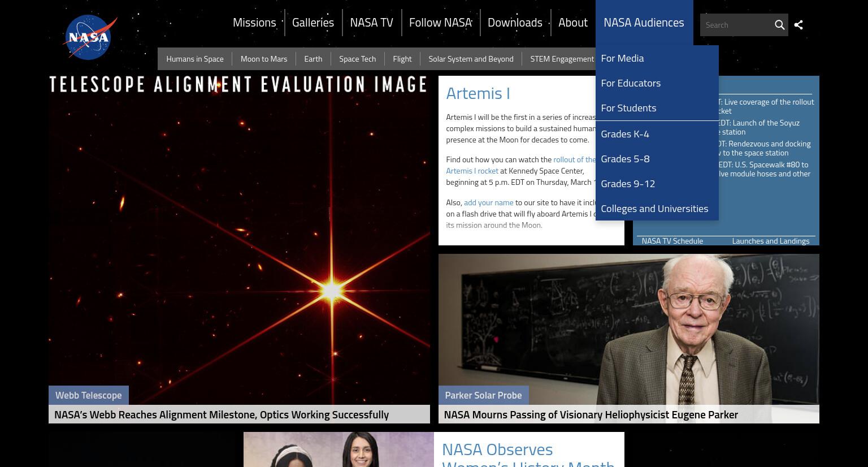Click the Live coverage of the rollout event
The image size is (868, 467).
click(766, 106)
